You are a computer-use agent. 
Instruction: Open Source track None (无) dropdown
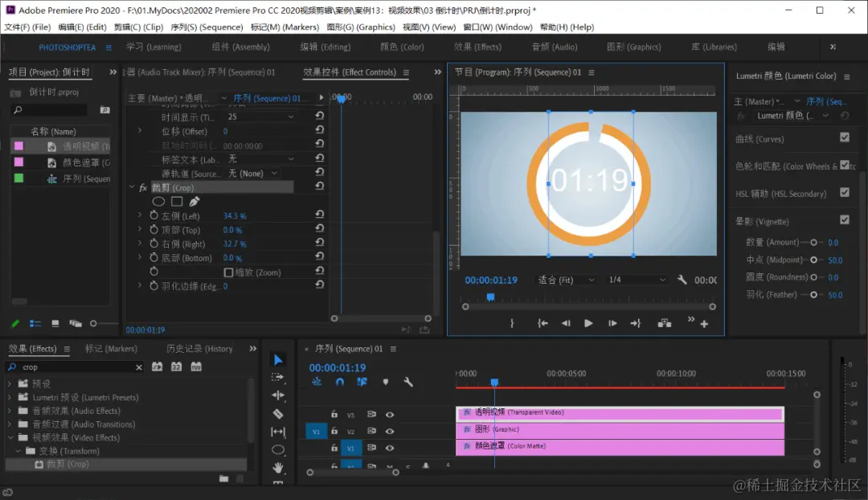point(253,174)
